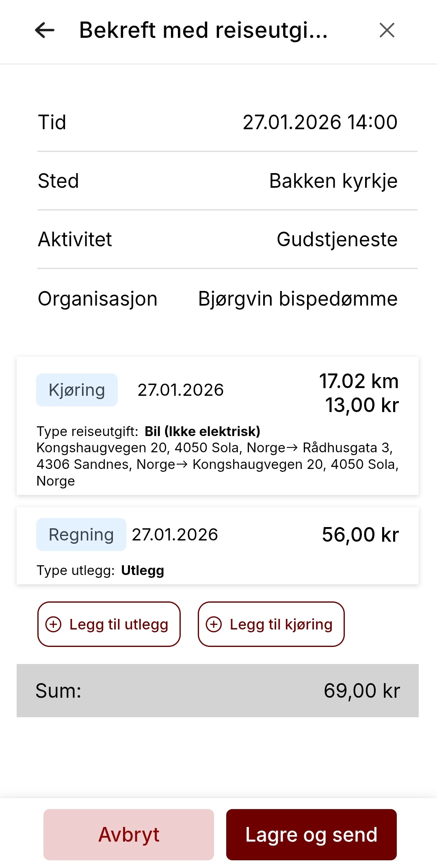Tap the Tid row value 27.01.2026 14:00
437x868 pixels.
tap(320, 122)
